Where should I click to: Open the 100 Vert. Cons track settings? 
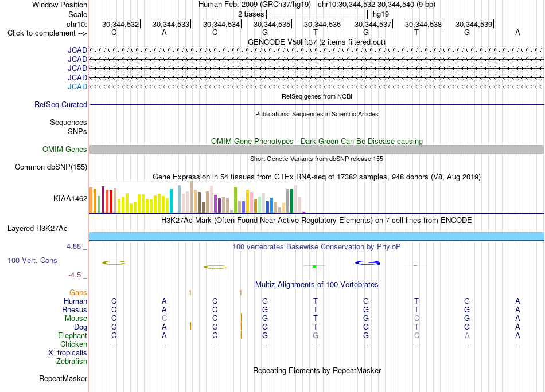[x=32, y=260]
